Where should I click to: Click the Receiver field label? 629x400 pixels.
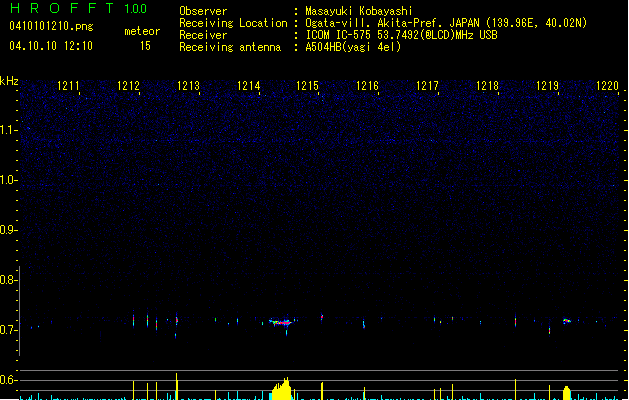[x=203, y=35]
